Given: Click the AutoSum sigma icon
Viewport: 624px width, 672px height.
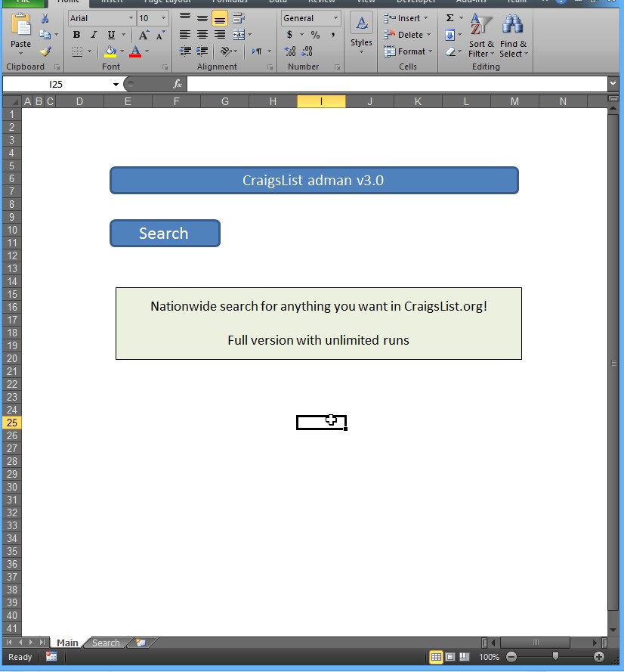Looking at the screenshot, I should pyautogui.click(x=449, y=18).
